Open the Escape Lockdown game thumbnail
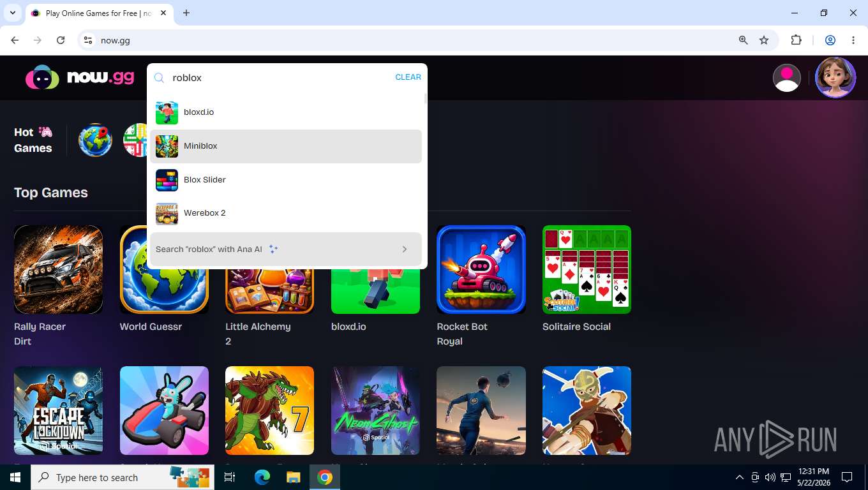Image resolution: width=868 pixels, height=490 pixels. pyautogui.click(x=58, y=410)
